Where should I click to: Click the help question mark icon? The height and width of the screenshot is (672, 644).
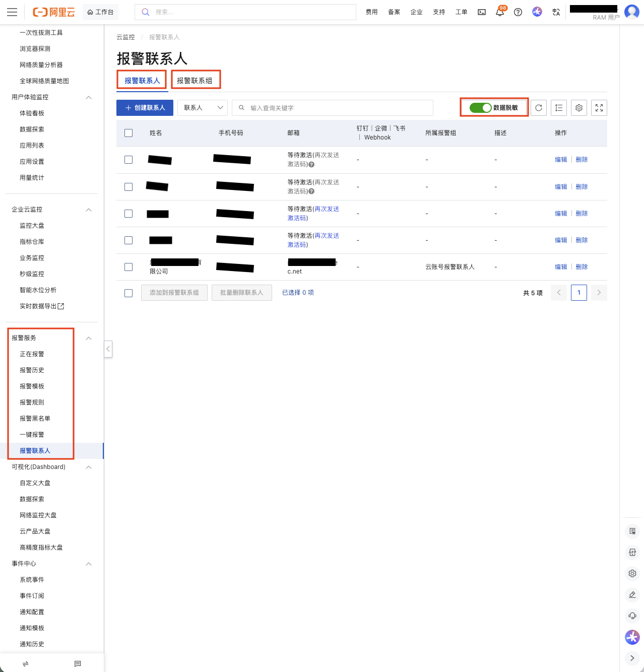(518, 12)
